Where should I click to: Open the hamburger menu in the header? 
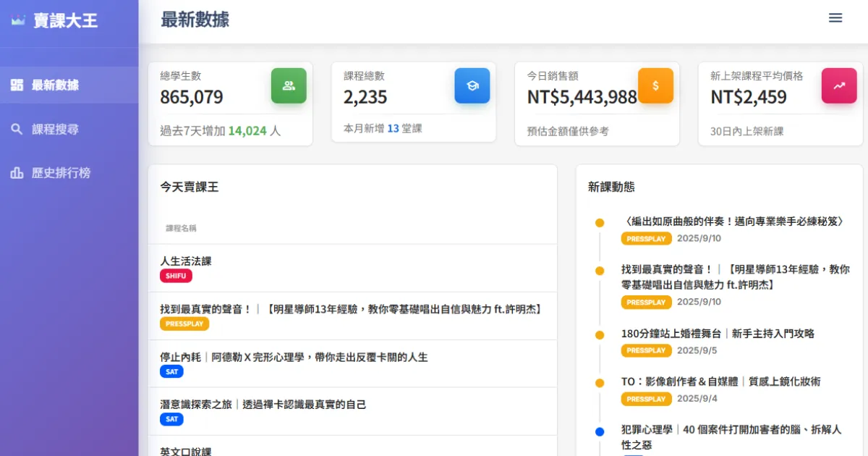(x=835, y=18)
